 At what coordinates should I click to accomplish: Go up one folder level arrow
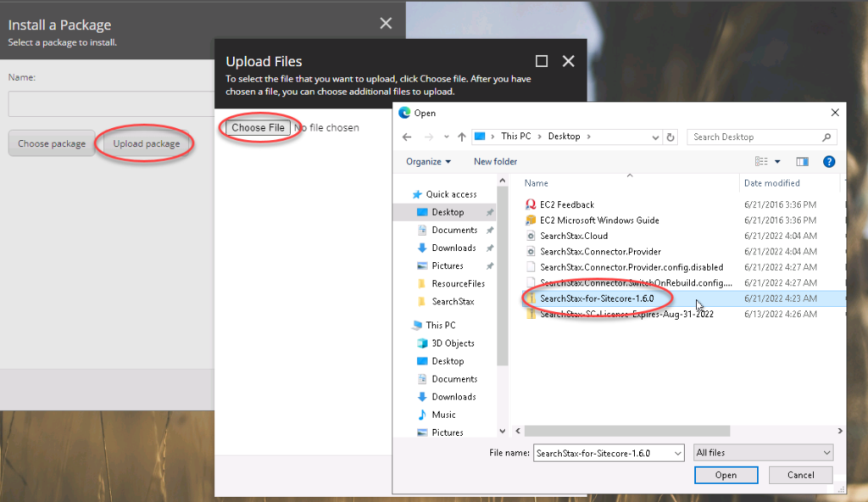pyautogui.click(x=462, y=137)
